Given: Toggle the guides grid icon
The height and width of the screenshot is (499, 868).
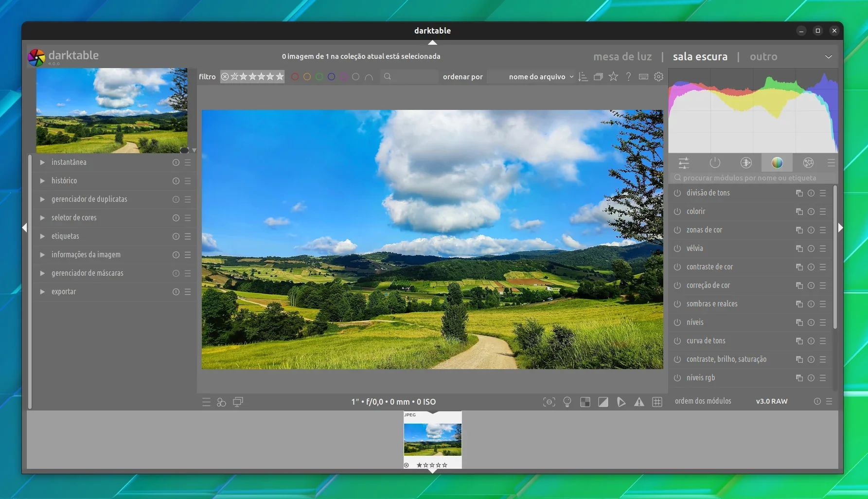Looking at the screenshot, I should tap(657, 402).
